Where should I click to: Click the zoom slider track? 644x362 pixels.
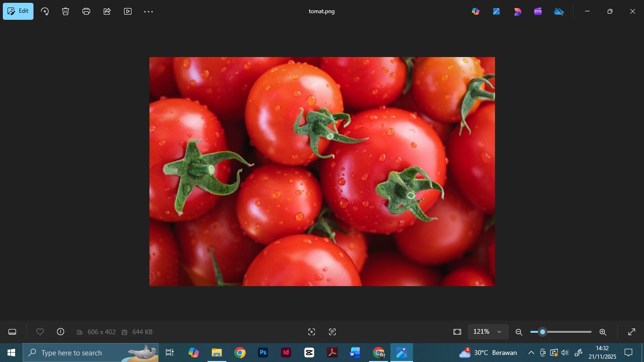pyautogui.click(x=570, y=332)
